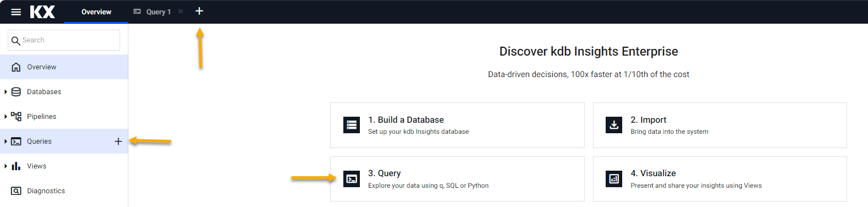The height and width of the screenshot is (207, 868).
Task: Click the Databases cylinder icon
Action: click(16, 92)
